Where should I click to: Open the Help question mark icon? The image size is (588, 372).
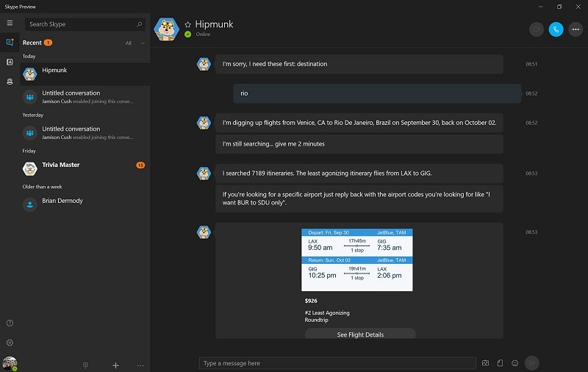coord(10,323)
